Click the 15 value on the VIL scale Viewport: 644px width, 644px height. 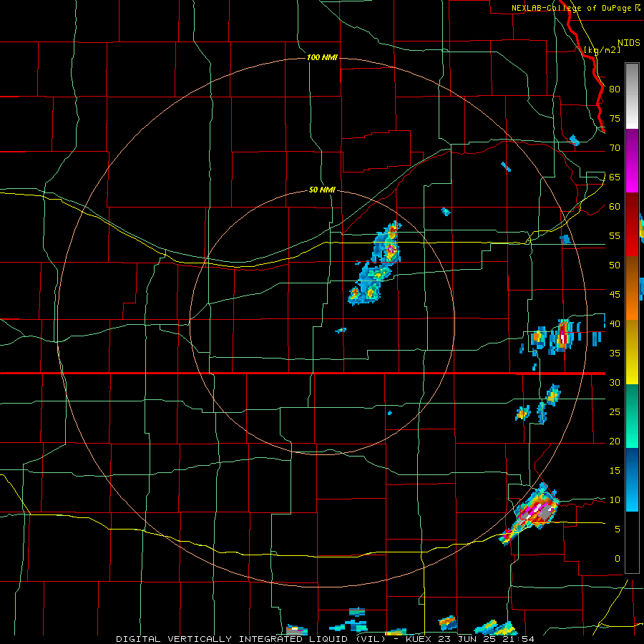pos(615,470)
